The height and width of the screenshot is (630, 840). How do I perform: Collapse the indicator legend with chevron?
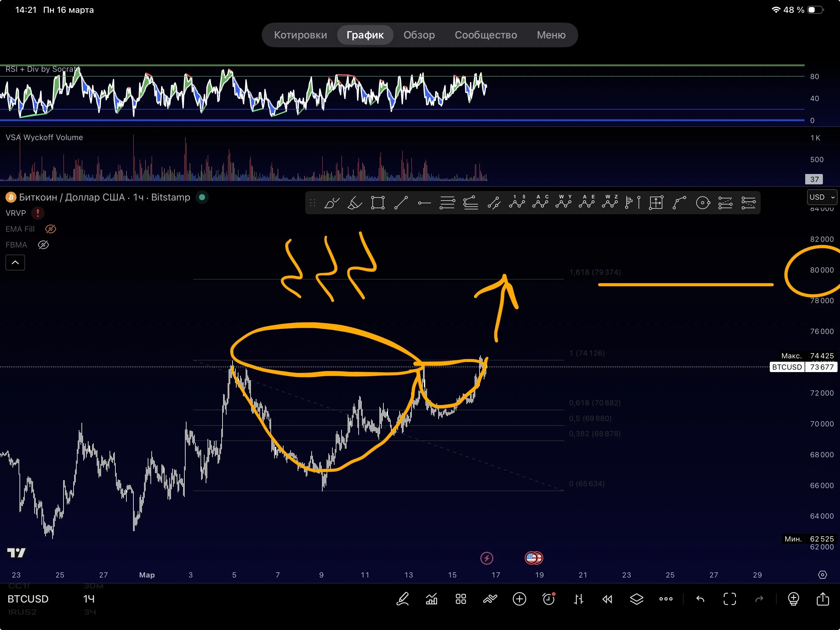[x=15, y=262]
